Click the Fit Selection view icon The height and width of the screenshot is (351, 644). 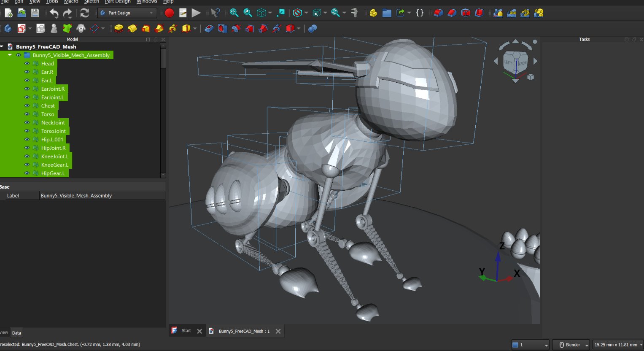coord(248,13)
